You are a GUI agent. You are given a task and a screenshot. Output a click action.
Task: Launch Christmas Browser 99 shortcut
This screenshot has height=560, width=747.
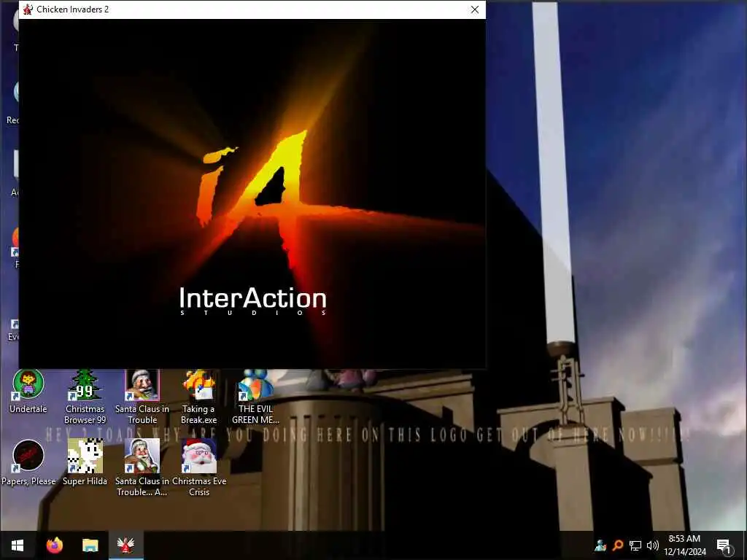tap(85, 397)
